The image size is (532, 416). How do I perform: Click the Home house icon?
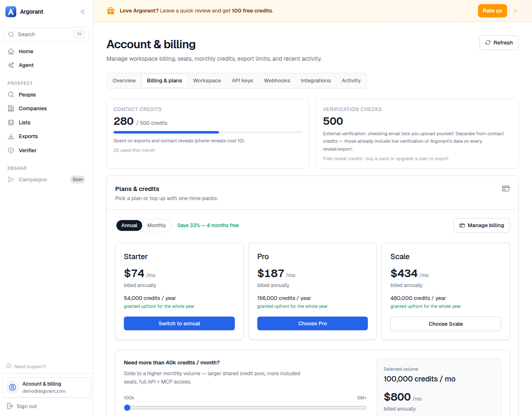[x=11, y=52]
